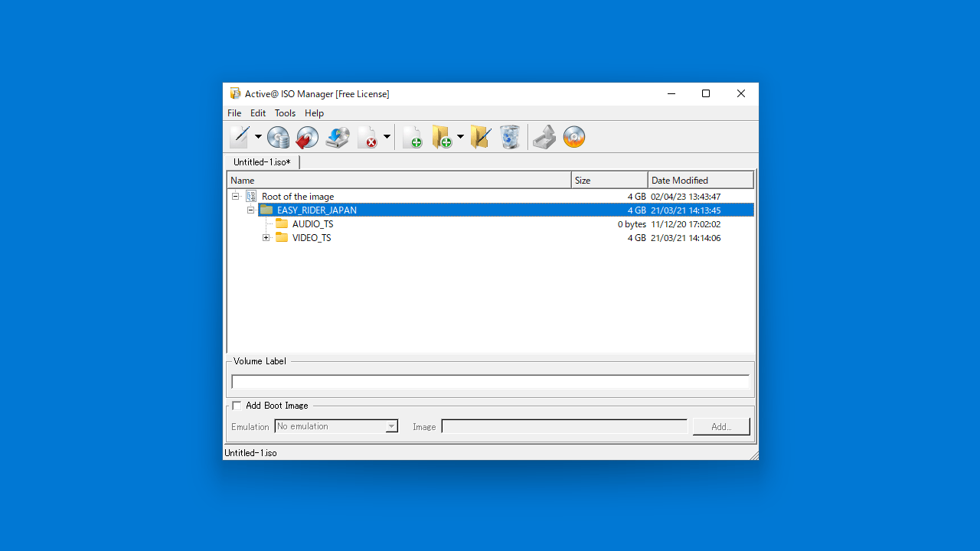Open the Help menu

coord(315,113)
